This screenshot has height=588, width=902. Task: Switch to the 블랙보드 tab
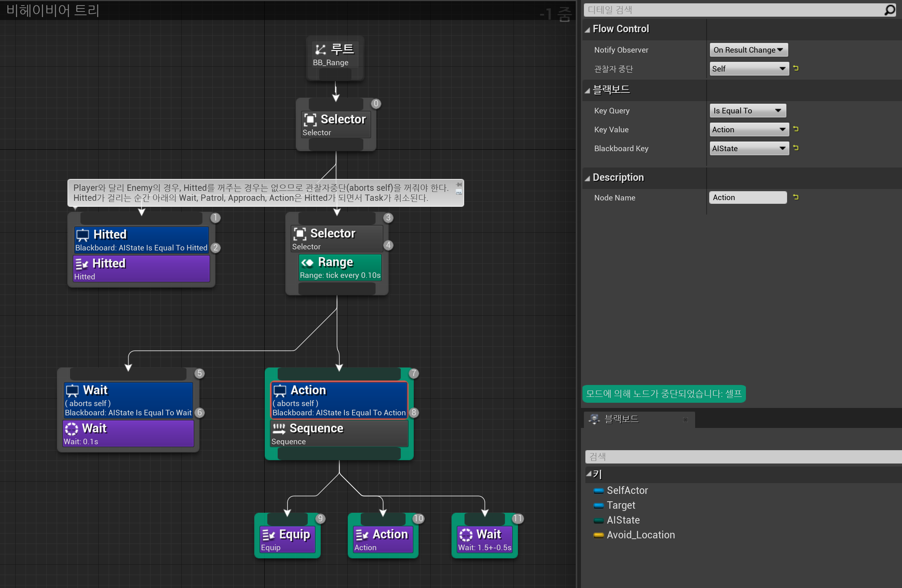tap(622, 419)
